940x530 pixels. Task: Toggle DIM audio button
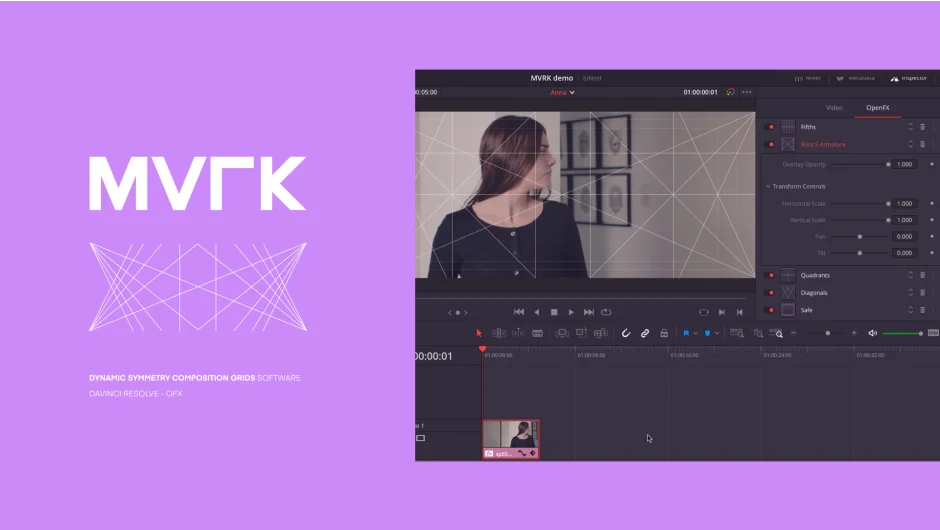point(933,333)
